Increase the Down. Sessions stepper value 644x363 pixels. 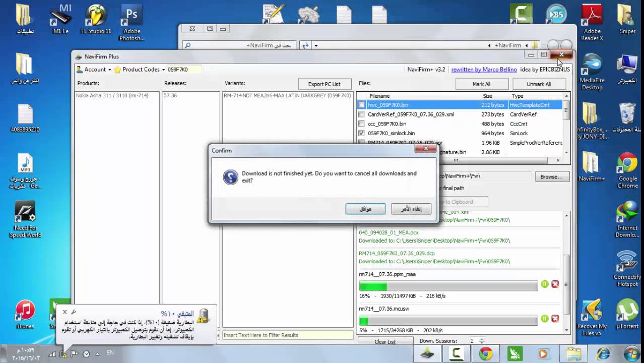[x=482, y=339]
